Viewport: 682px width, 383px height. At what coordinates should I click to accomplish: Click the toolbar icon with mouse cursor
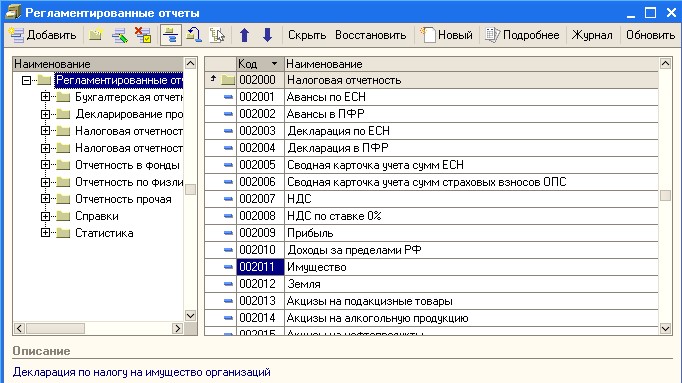coord(217,35)
